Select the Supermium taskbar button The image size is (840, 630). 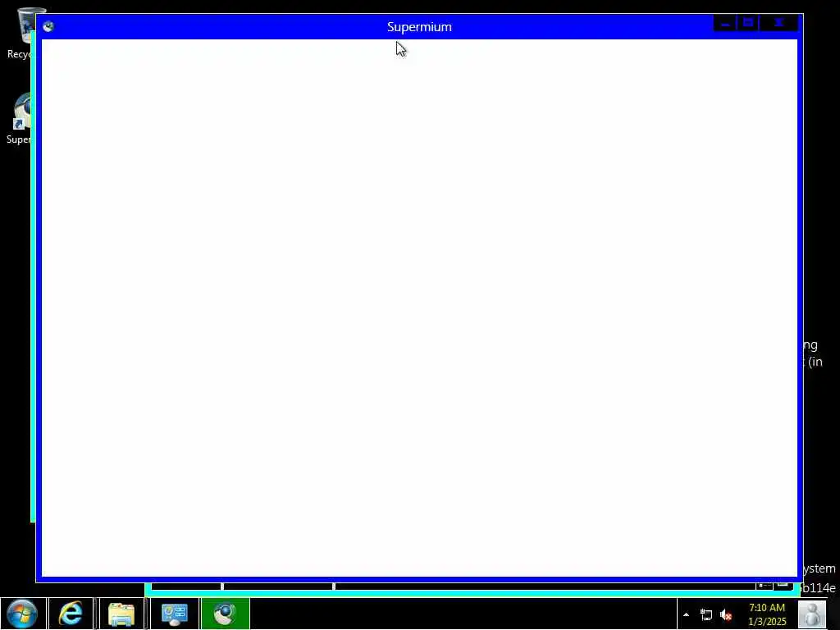click(x=226, y=614)
